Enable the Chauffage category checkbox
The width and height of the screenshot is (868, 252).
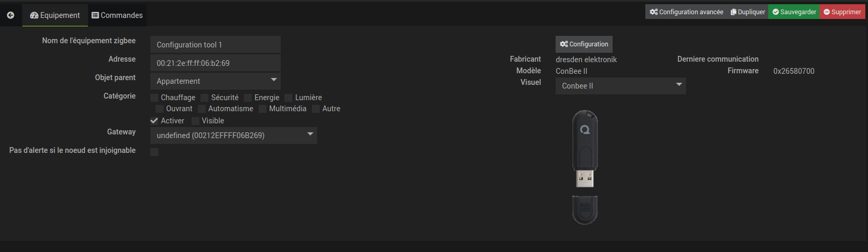155,98
